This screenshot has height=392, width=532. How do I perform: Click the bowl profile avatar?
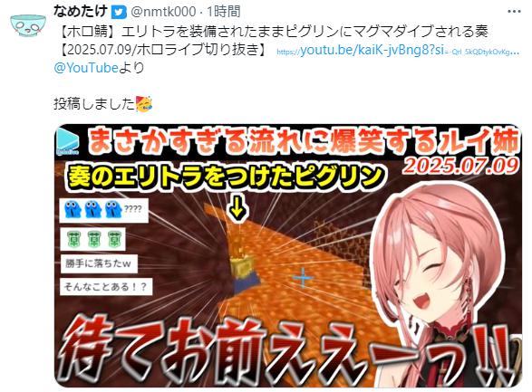coord(28,25)
